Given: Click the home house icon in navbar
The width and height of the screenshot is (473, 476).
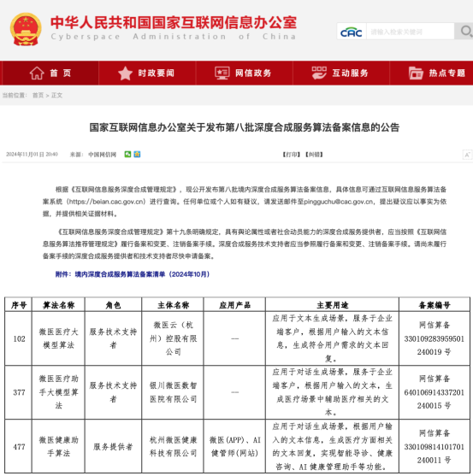Looking at the screenshot, I should tap(37, 73).
